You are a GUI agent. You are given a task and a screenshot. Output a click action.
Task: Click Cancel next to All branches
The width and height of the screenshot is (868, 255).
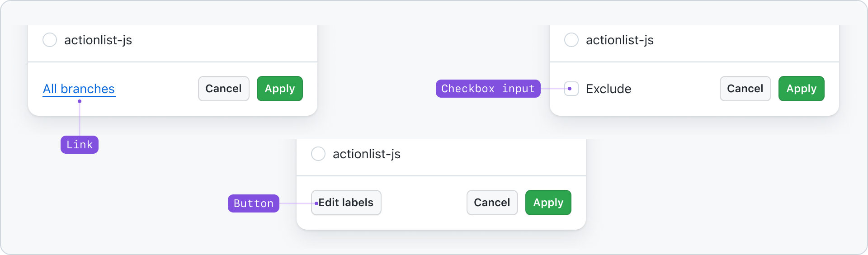coord(224,89)
